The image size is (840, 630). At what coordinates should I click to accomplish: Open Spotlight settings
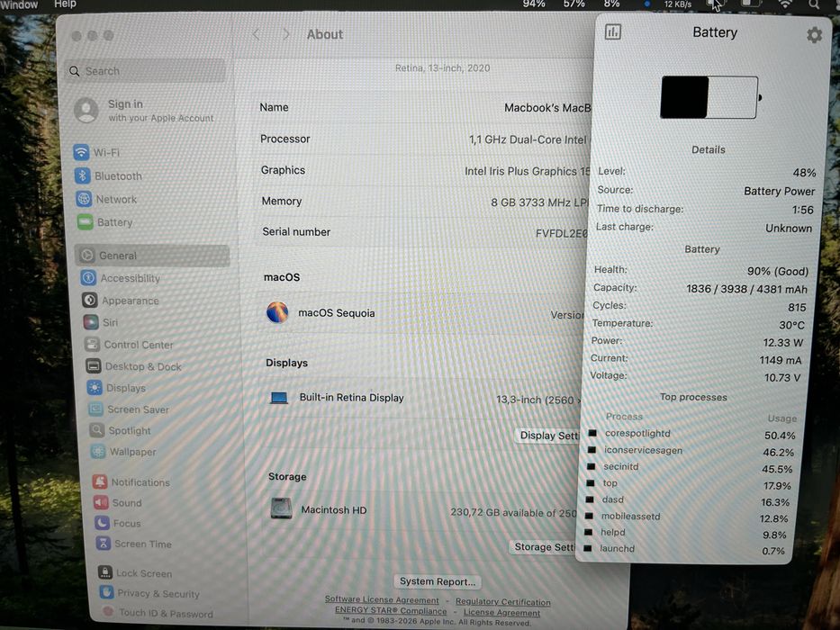pos(121,430)
